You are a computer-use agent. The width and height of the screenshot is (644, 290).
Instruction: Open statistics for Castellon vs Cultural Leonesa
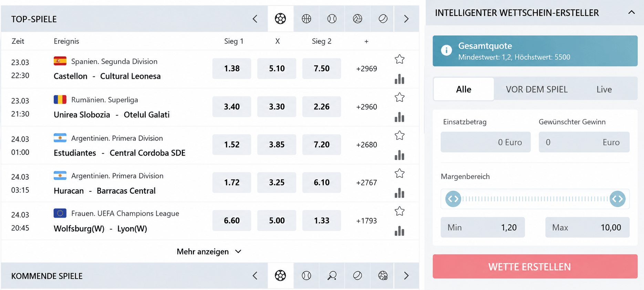point(399,79)
